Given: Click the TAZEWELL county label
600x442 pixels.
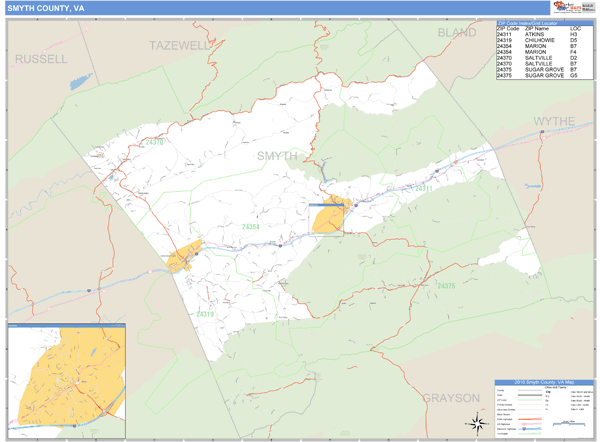Looking at the screenshot, I should point(179,46).
